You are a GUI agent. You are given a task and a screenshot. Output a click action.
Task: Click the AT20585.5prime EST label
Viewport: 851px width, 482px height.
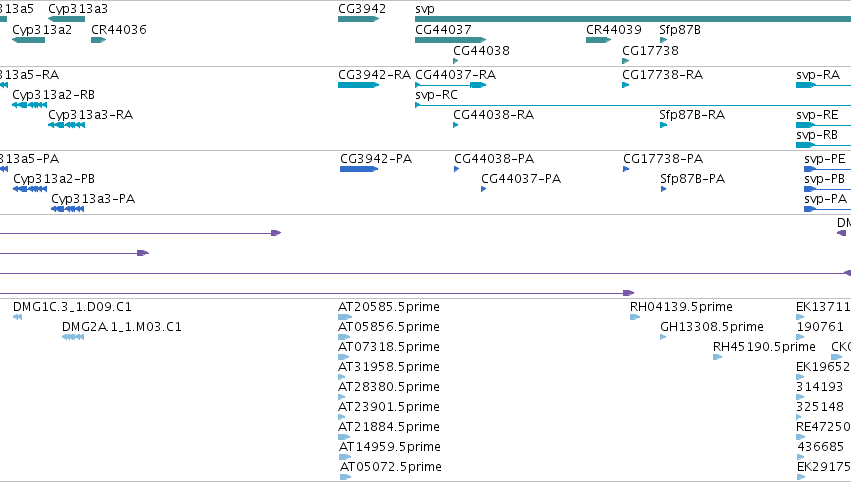[x=389, y=307]
